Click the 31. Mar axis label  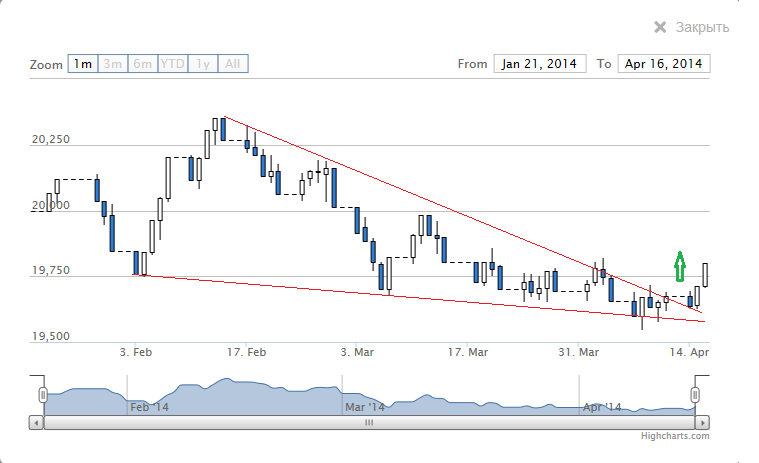point(578,352)
